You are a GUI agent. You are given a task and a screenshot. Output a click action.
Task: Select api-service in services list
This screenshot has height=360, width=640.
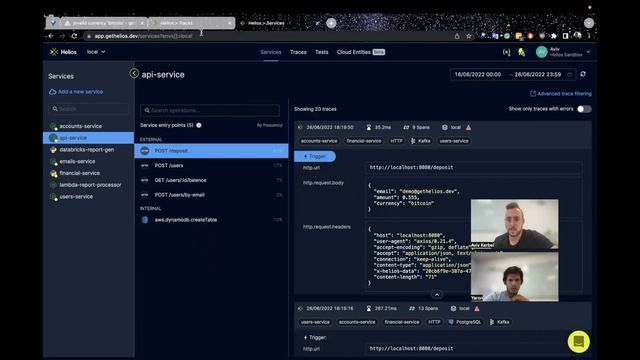89,138
